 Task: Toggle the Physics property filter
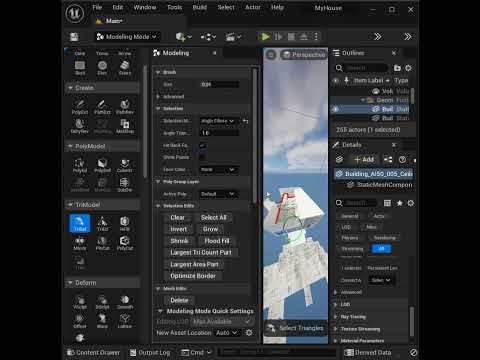350,238
